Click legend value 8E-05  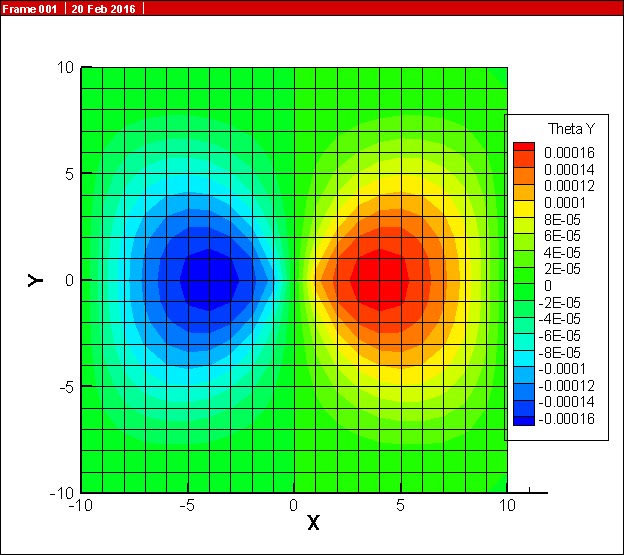point(562,220)
